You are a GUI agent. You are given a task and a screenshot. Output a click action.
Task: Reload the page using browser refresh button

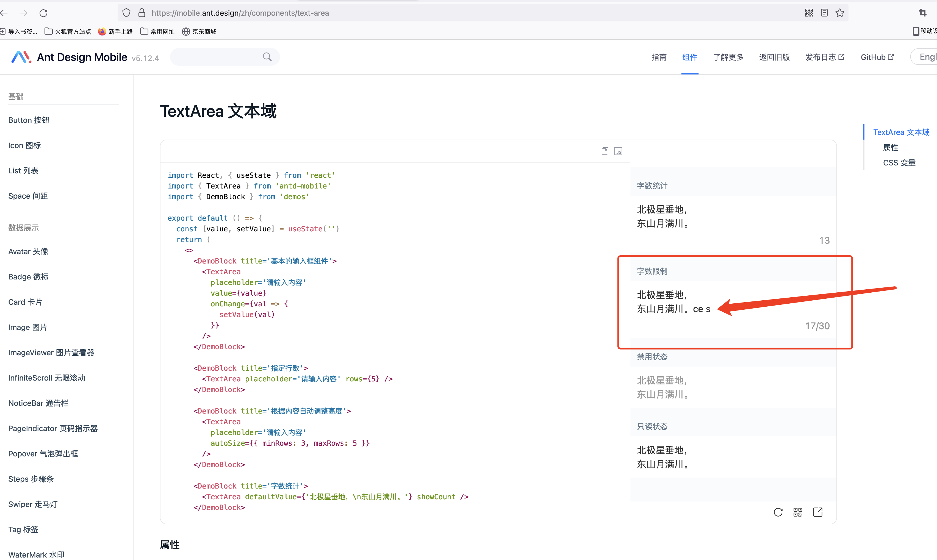tap(43, 13)
